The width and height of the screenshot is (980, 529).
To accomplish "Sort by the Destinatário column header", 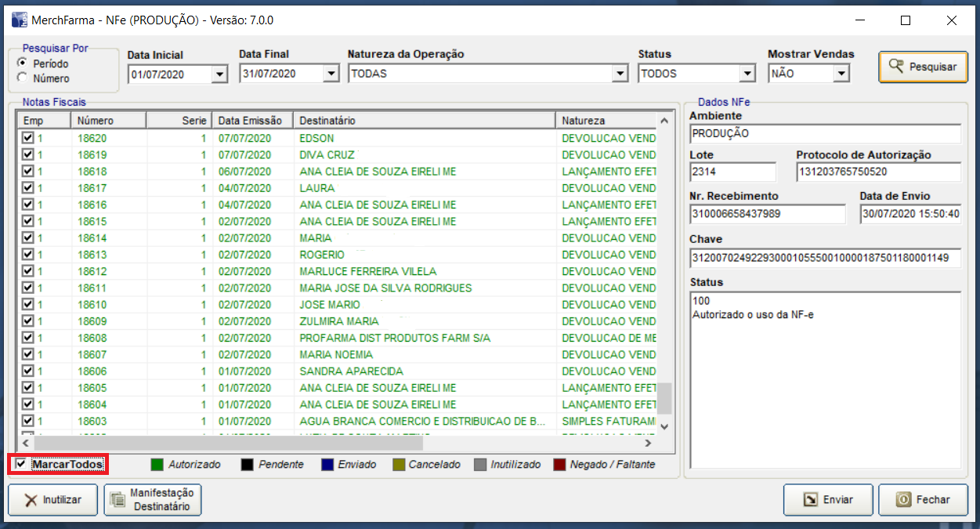I will [x=424, y=121].
